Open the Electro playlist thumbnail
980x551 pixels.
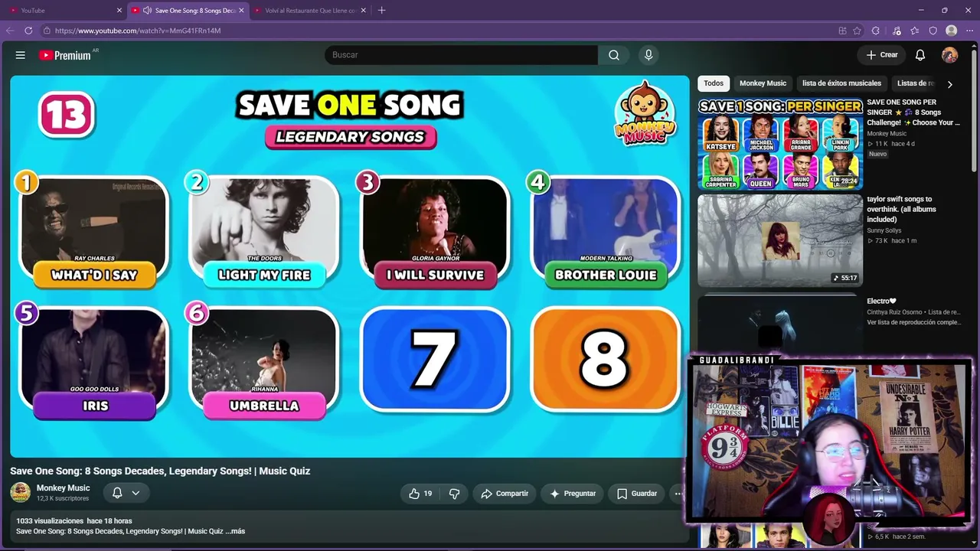(780, 325)
